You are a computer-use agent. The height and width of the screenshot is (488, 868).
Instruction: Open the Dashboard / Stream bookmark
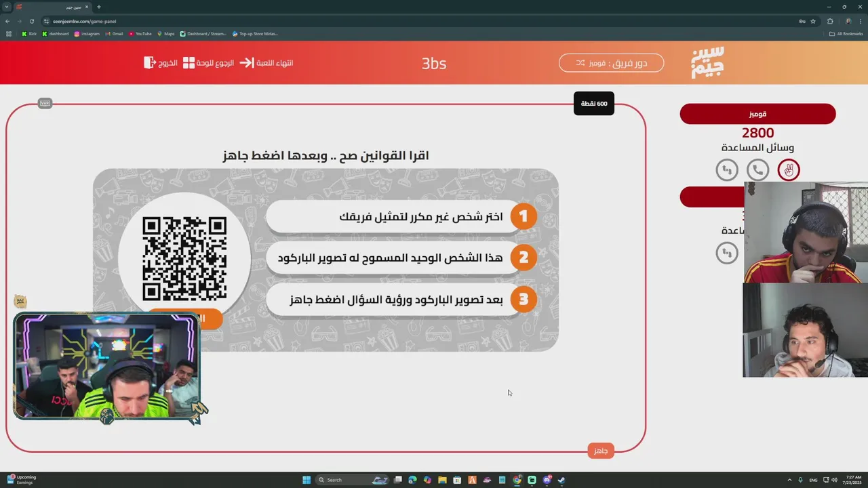[x=203, y=33]
